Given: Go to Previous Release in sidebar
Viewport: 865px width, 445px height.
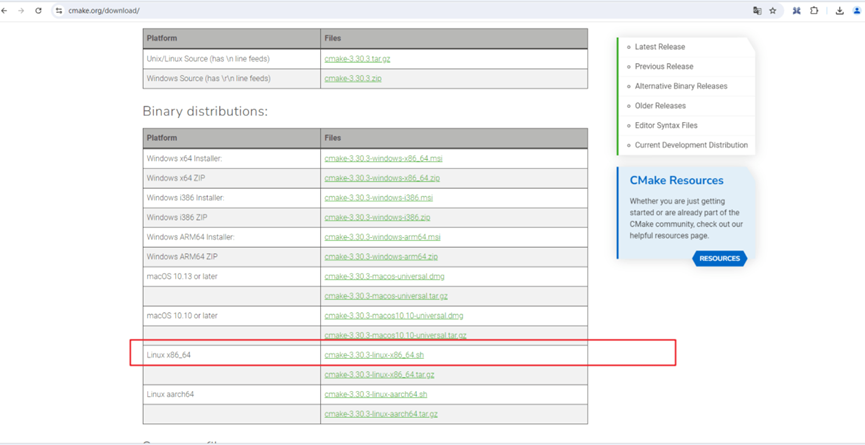Looking at the screenshot, I should pos(664,67).
